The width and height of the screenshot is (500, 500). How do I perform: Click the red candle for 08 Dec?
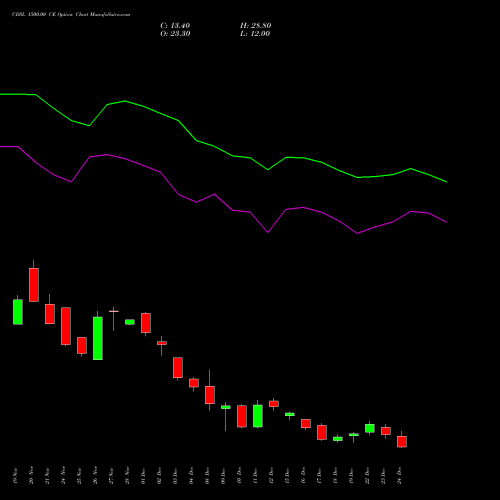pos(210,395)
